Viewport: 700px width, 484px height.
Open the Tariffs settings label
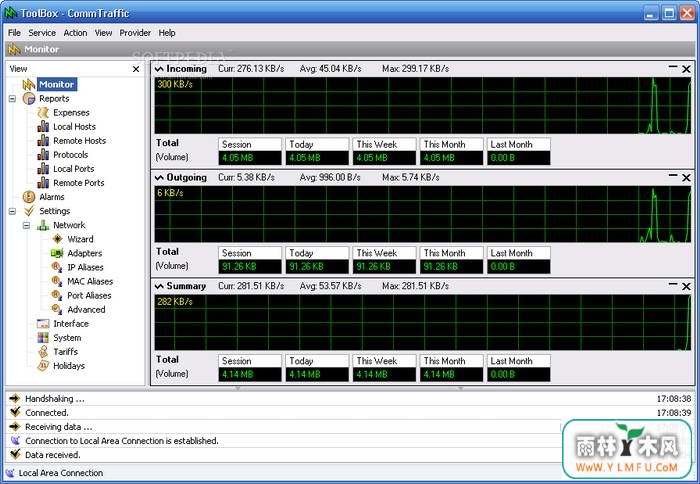[66, 351]
